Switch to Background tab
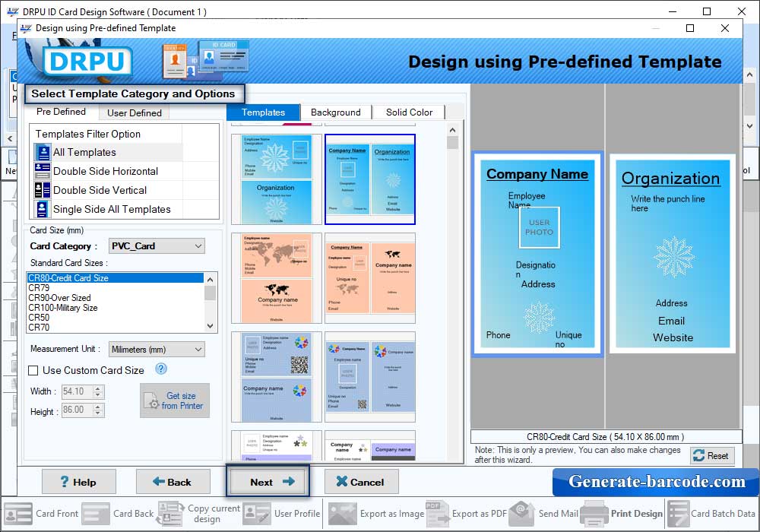This screenshot has width=760, height=532. point(336,112)
